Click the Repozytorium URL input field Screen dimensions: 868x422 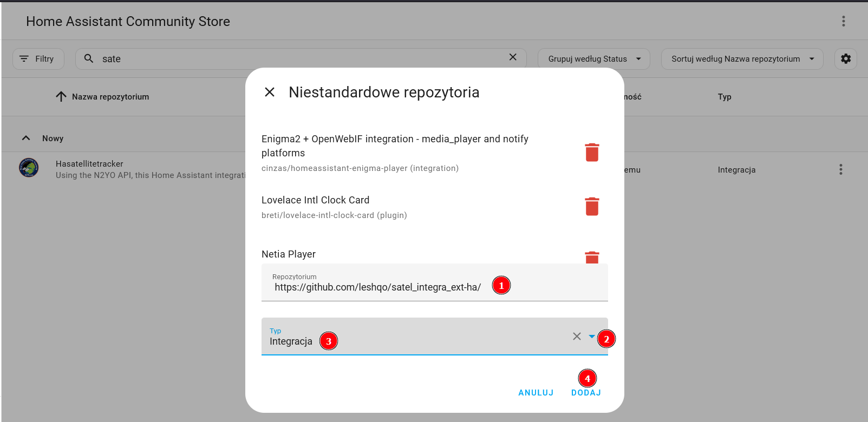tap(435, 282)
